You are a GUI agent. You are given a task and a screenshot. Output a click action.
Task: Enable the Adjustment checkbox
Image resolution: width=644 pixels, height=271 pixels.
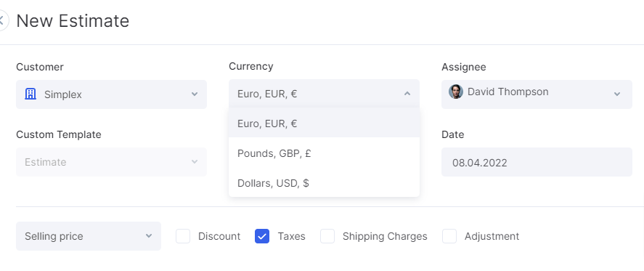449,236
